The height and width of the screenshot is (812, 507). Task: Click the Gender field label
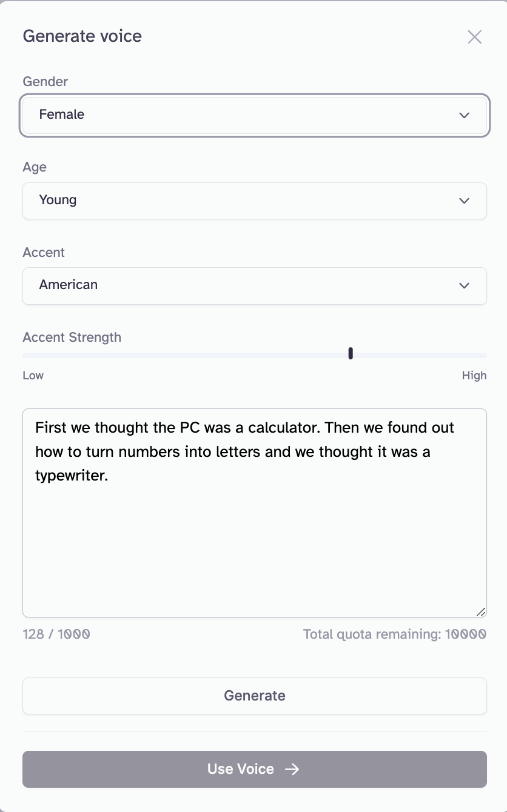pos(45,82)
